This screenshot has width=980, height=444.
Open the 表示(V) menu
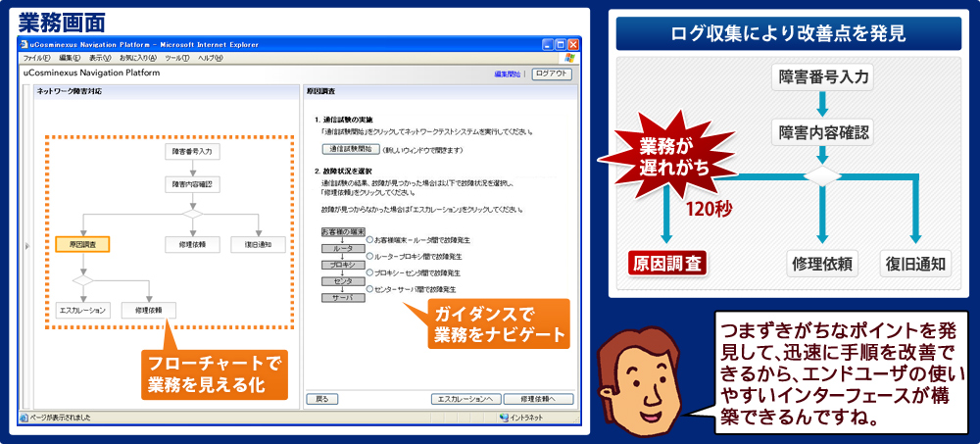(100, 58)
